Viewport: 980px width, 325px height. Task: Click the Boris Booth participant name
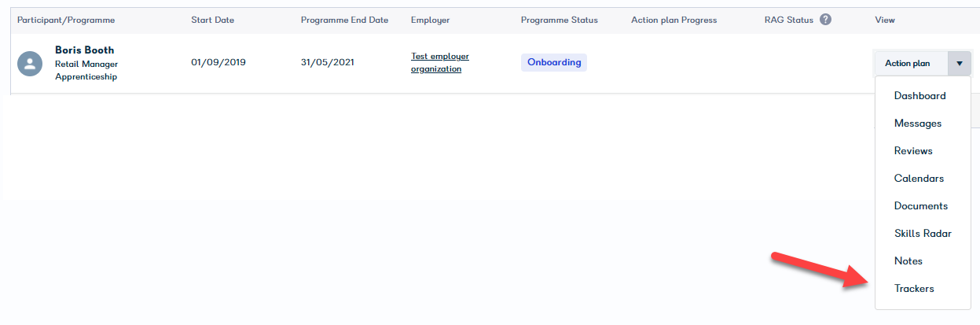(84, 50)
